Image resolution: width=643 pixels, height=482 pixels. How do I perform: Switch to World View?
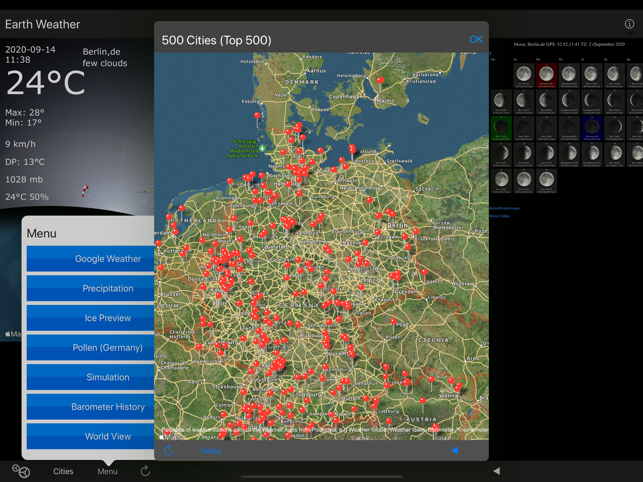point(90,436)
